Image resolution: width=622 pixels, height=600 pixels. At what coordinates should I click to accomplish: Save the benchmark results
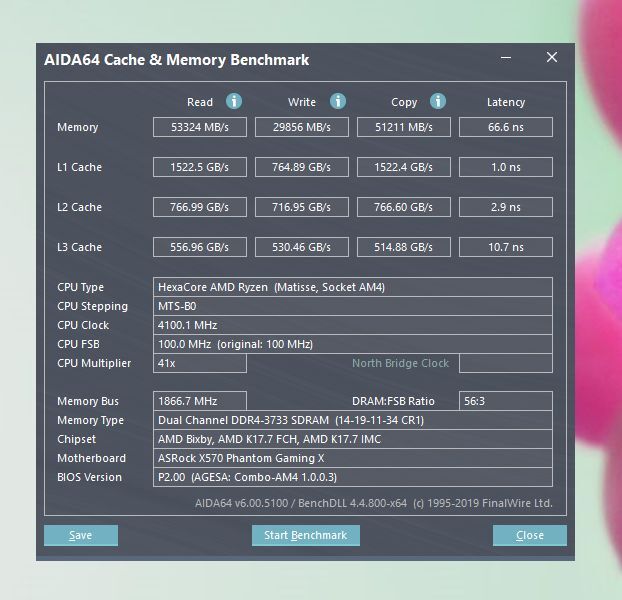pos(81,535)
